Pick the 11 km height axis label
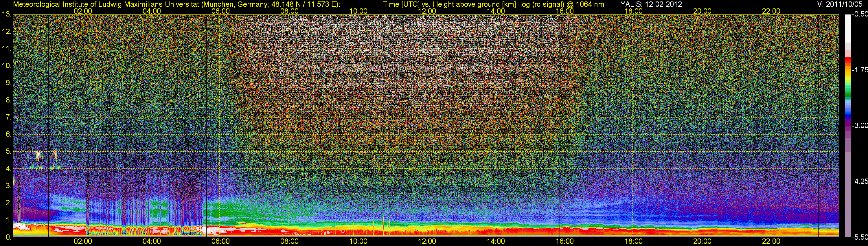Viewport: 868px width, 246px height. click(x=6, y=49)
